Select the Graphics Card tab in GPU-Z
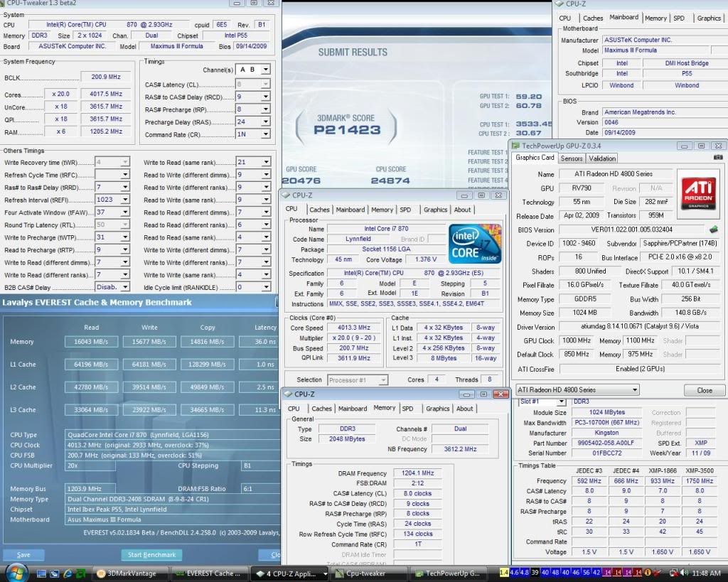The width and height of the screenshot is (728, 582). (535, 158)
